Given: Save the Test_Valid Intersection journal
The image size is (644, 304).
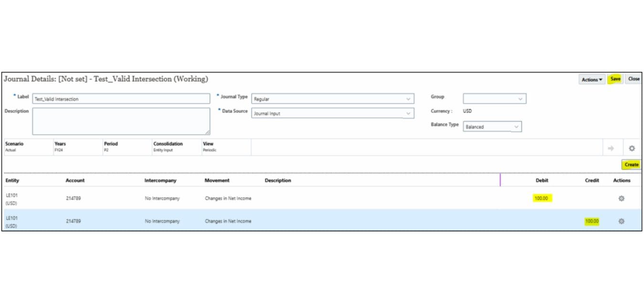Looking at the screenshot, I should [x=615, y=79].
